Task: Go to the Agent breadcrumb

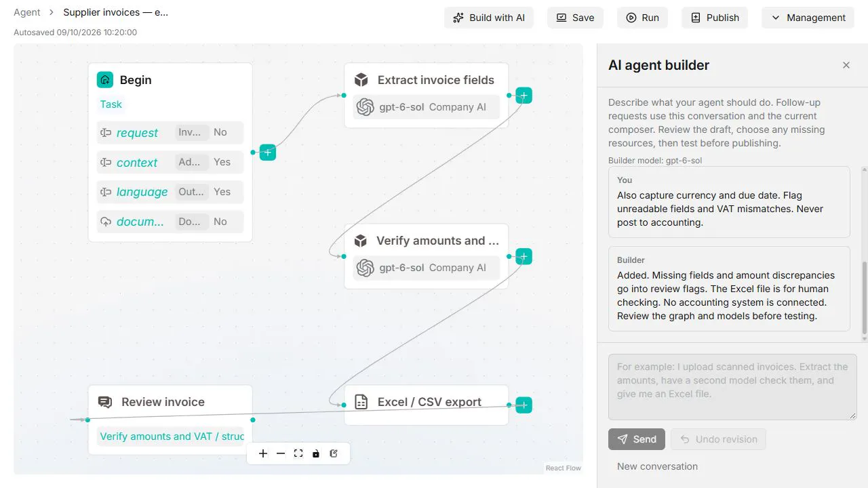Action: [x=27, y=12]
